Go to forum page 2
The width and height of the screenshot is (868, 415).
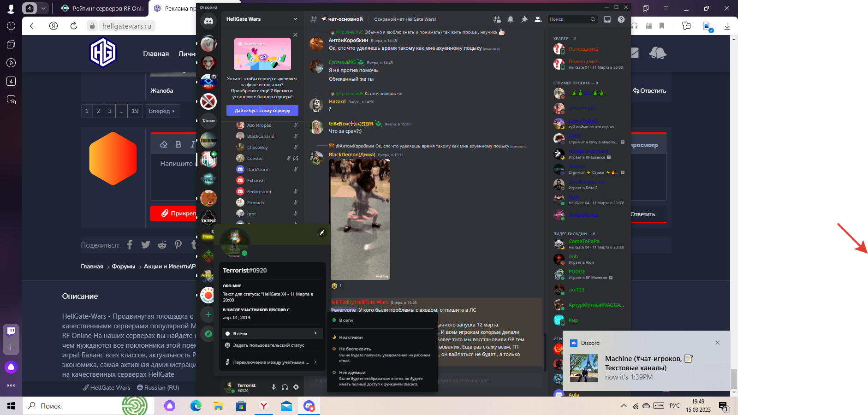pyautogui.click(x=98, y=111)
